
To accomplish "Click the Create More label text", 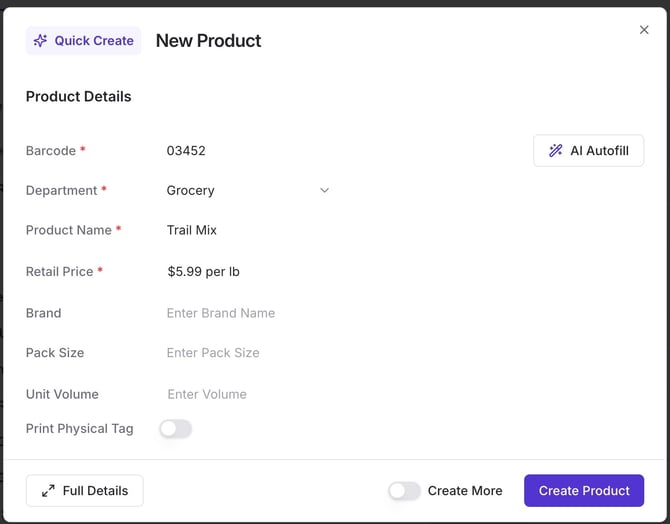I will point(465,491).
